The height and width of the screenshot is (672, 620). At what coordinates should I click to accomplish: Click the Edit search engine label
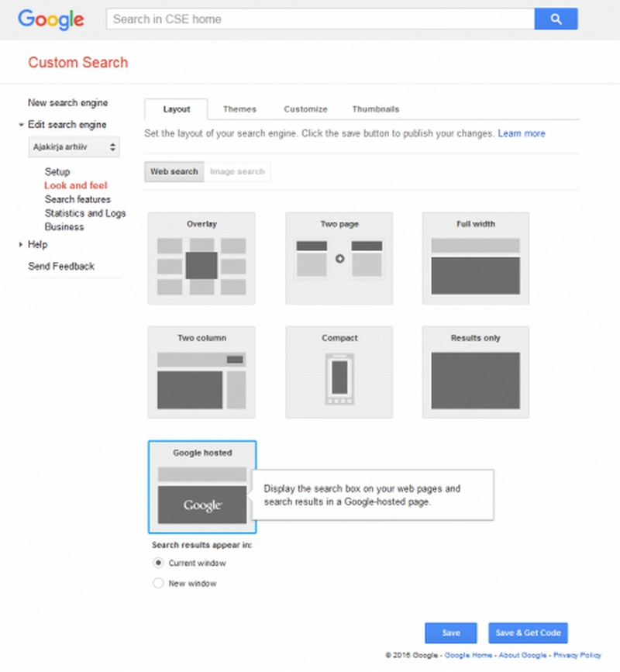point(67,125)
